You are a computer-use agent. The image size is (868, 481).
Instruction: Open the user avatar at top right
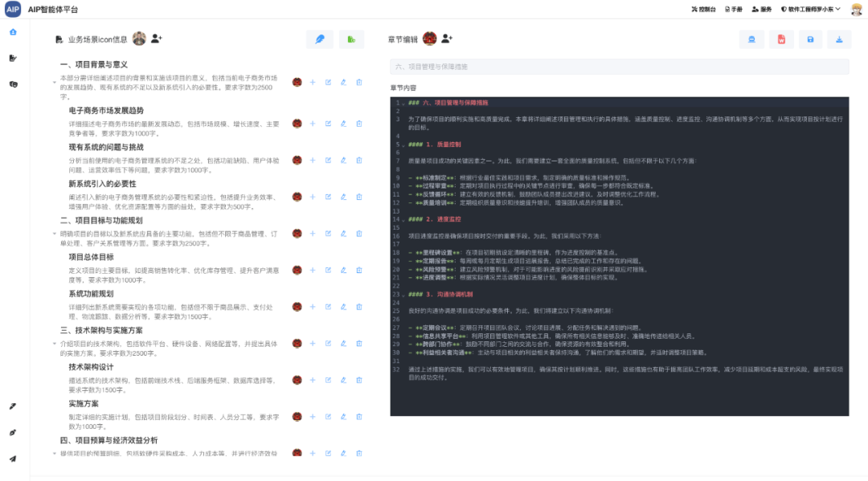click(857, 10)
